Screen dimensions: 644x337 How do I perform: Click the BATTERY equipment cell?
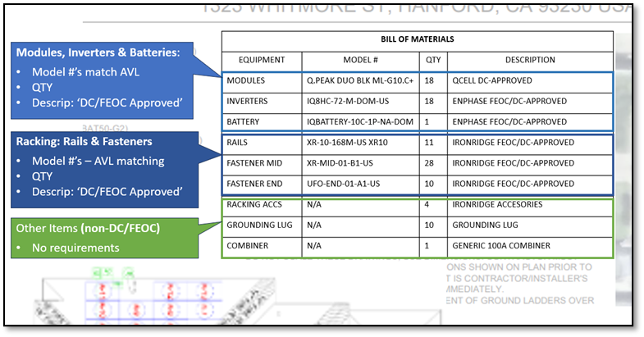(x=243, y=122)
